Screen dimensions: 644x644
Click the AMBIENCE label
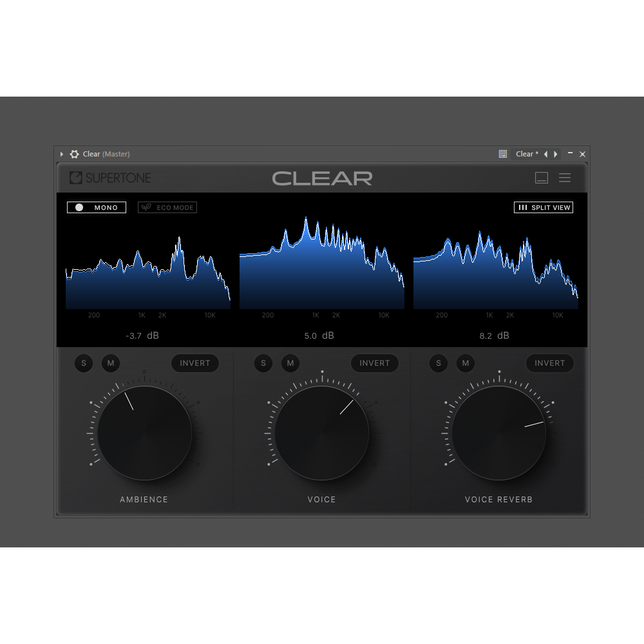point(144,500)
